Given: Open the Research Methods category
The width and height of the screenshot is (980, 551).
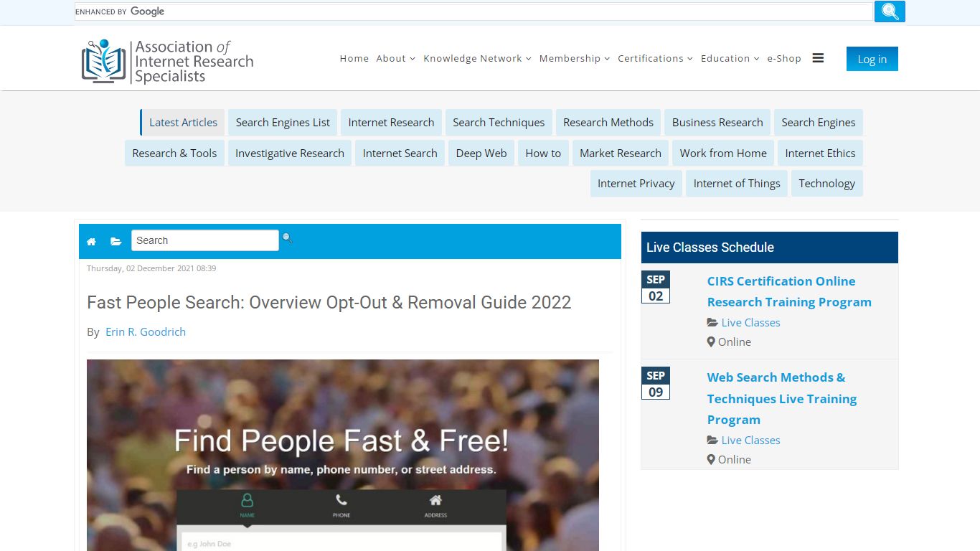Looking at the screenshot, I should [x=608, y=123].
